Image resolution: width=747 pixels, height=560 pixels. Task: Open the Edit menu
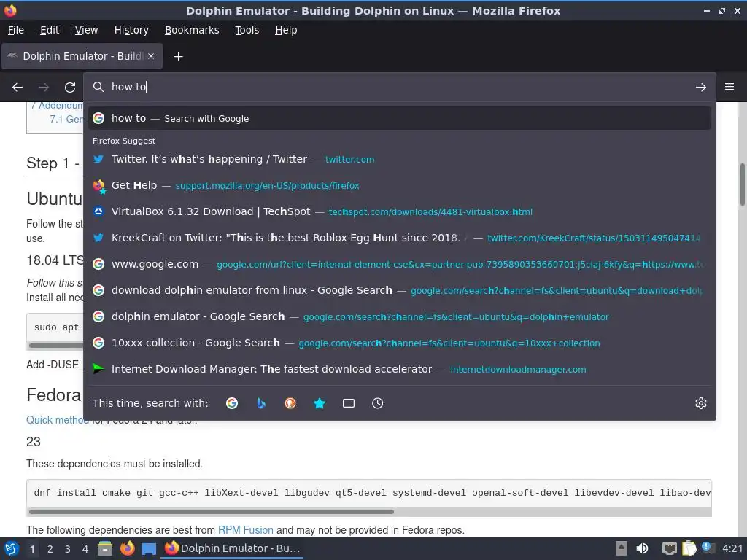50,30
